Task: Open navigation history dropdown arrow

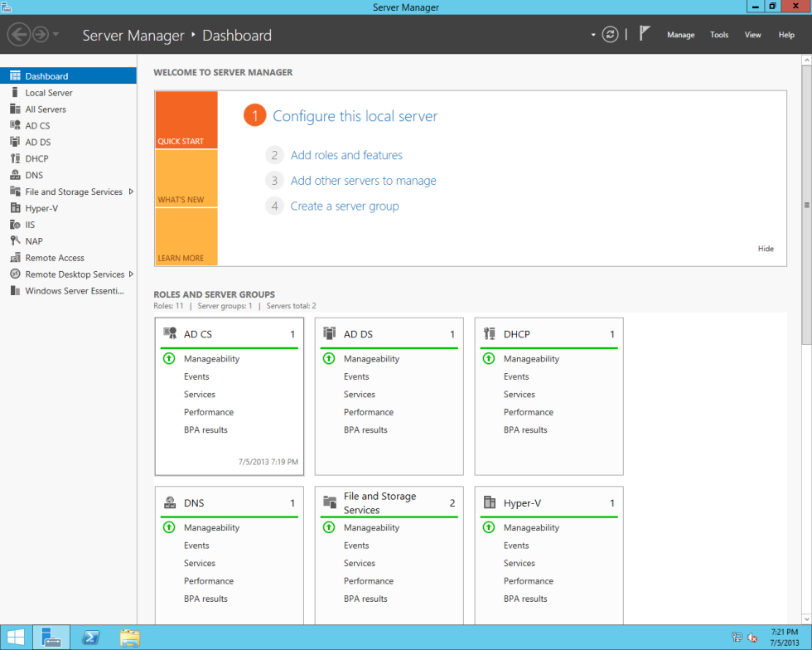Action: (x=56, y=35)
